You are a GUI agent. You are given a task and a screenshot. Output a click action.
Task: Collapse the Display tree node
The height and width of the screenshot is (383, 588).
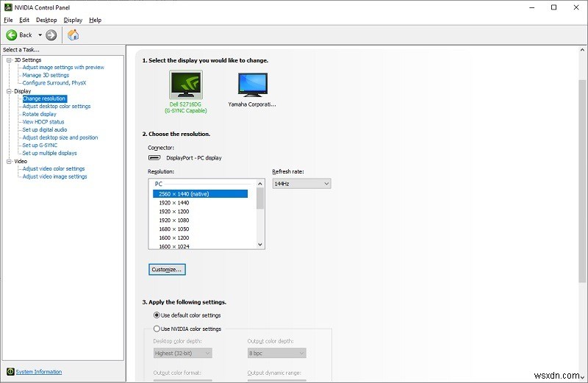(x=9, y=91)
